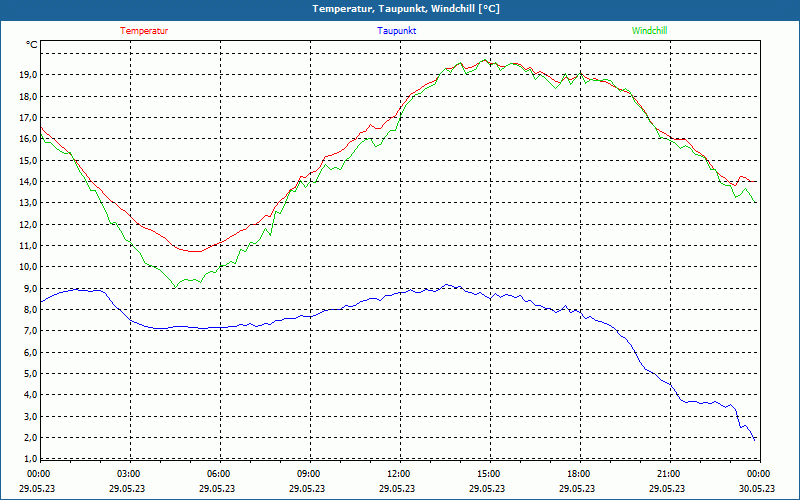Click the 21:00 time axis label
The height and width of the screenshot is (500, 800).
(668, 474)
